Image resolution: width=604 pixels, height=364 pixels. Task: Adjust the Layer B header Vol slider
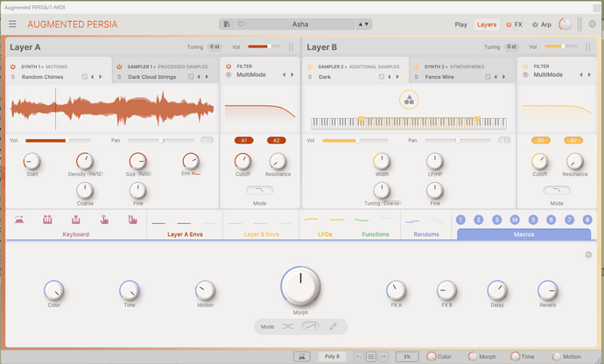click(x=561, y=46)
